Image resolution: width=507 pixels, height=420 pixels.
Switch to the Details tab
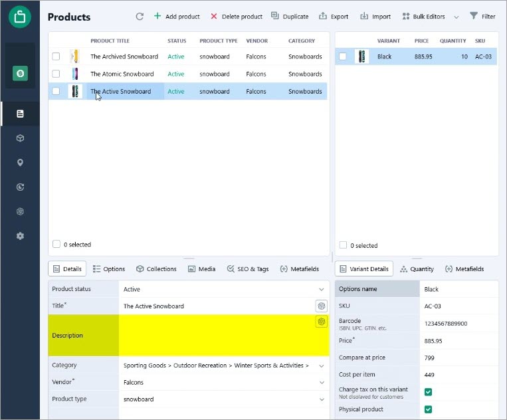67,268
